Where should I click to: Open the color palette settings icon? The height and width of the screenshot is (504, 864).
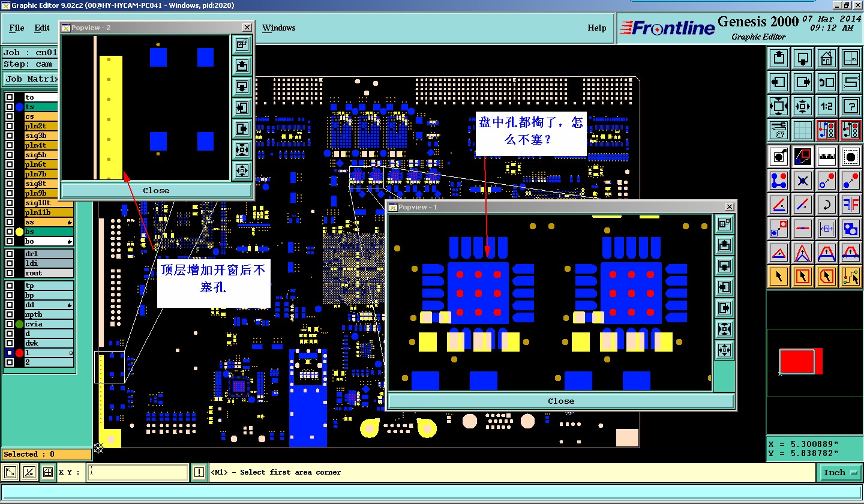[x=779, y=130]
